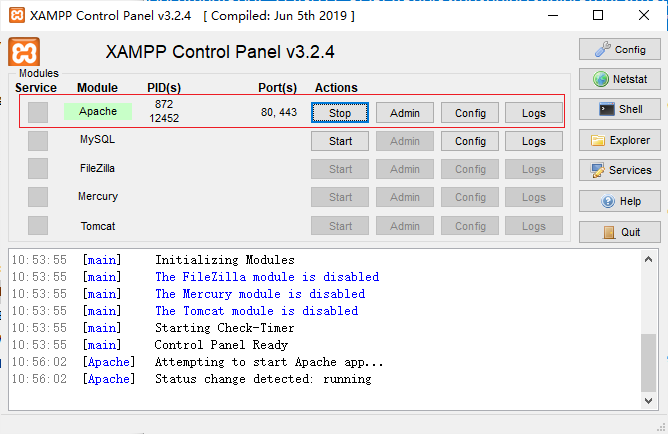
Task: Click the Tomcat Admin button
Action: [405, 226]
